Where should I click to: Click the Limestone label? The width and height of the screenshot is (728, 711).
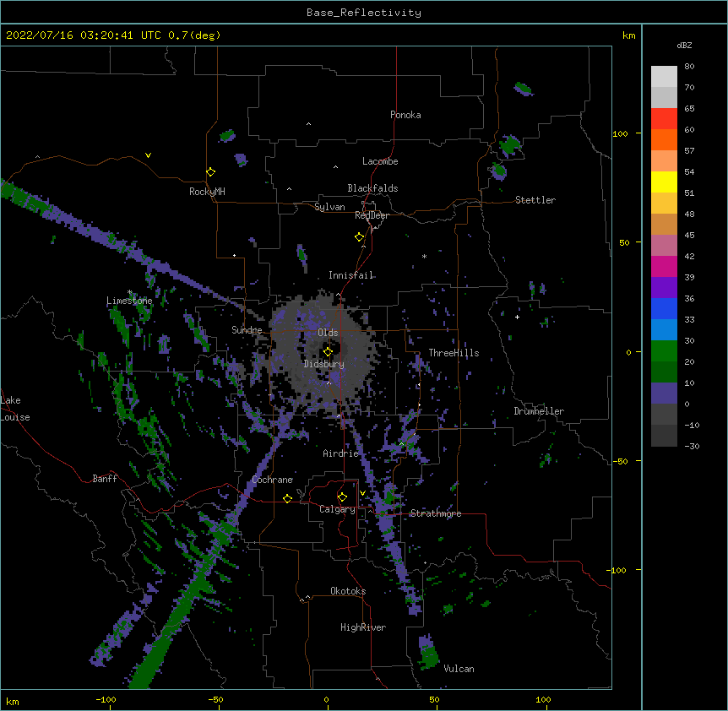point(129,301)
